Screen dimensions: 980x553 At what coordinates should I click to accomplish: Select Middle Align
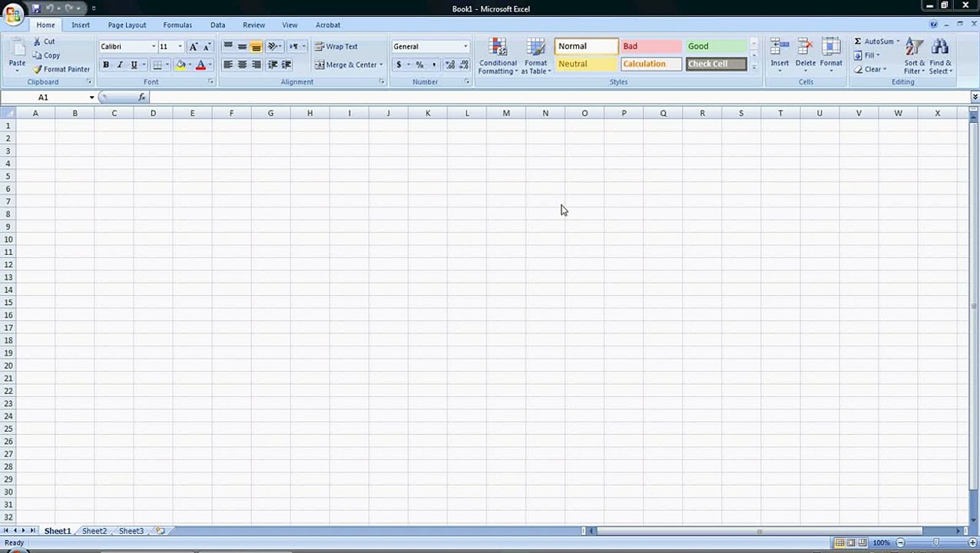pyautogui.click(x=242, y=47)
